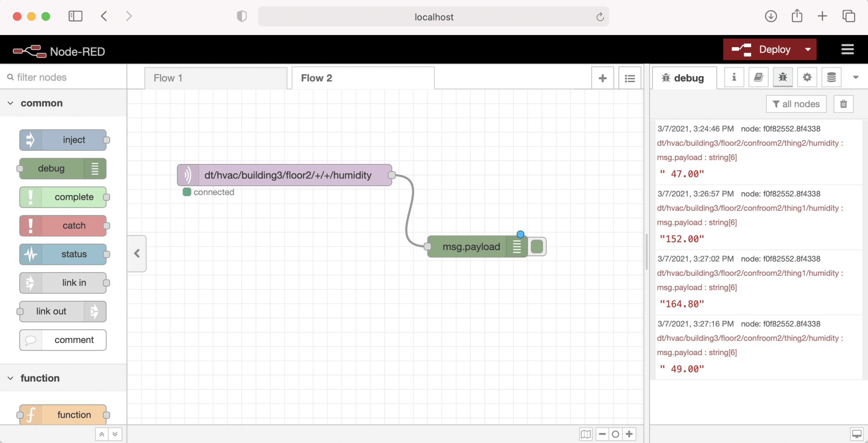Add a new flow with the plus button

click(x=603, y=78)
